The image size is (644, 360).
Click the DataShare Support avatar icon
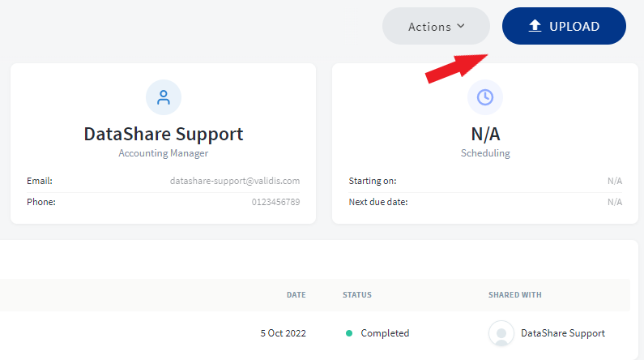(x=501, y=333)
